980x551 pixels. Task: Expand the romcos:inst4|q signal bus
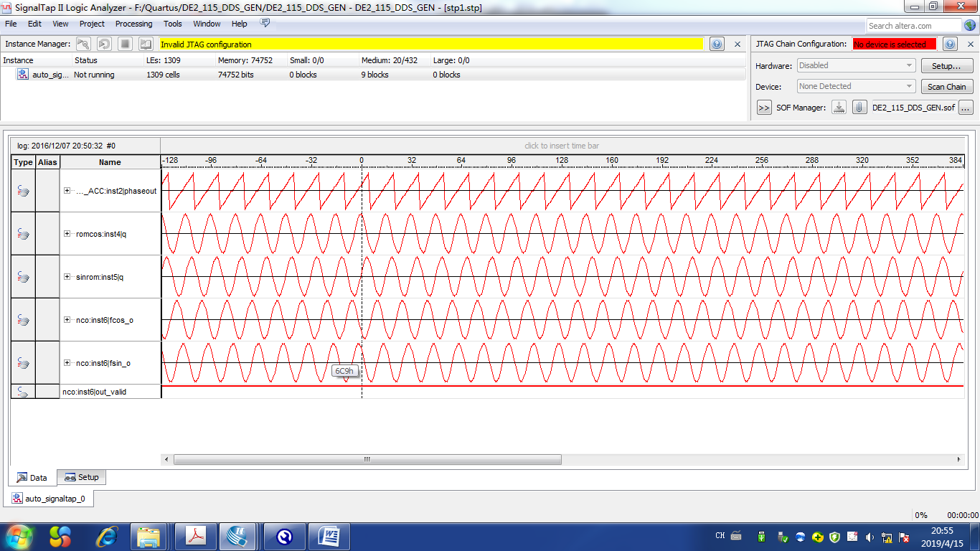(67, 234)
